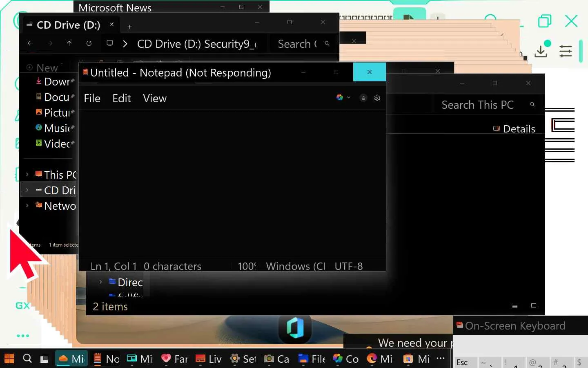The height and width of the screenshot is (368, 588).
Task: Expand the breadcrumb chevron before CD Drive (D:)
Action: tap(125, 44)
